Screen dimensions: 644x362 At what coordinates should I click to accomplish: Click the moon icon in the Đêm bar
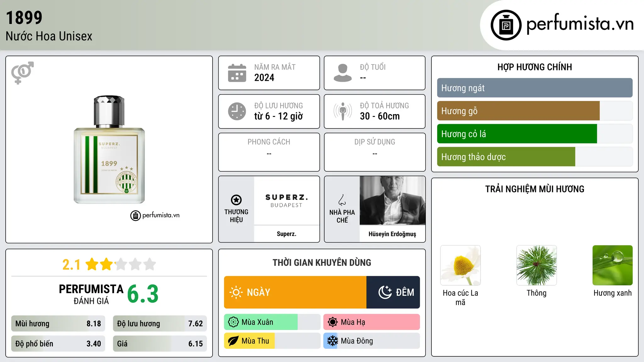pos(385,292)
